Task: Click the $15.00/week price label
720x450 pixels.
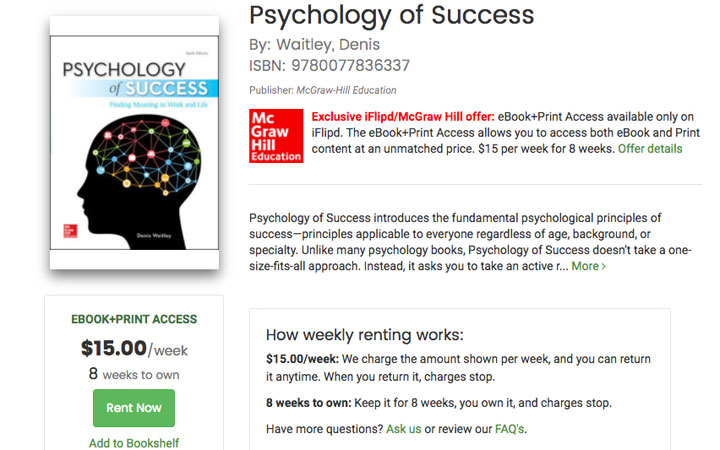Action: [134, 349]
